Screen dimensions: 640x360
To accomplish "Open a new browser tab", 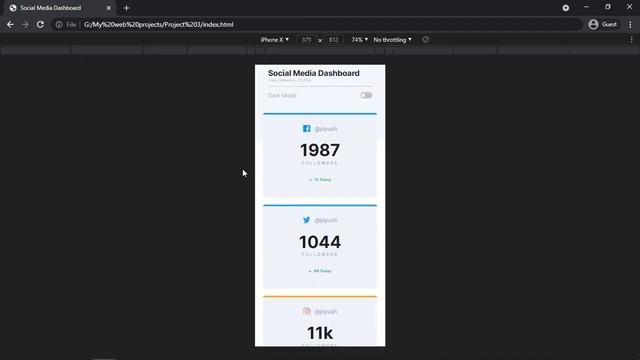I will [126, 8].
